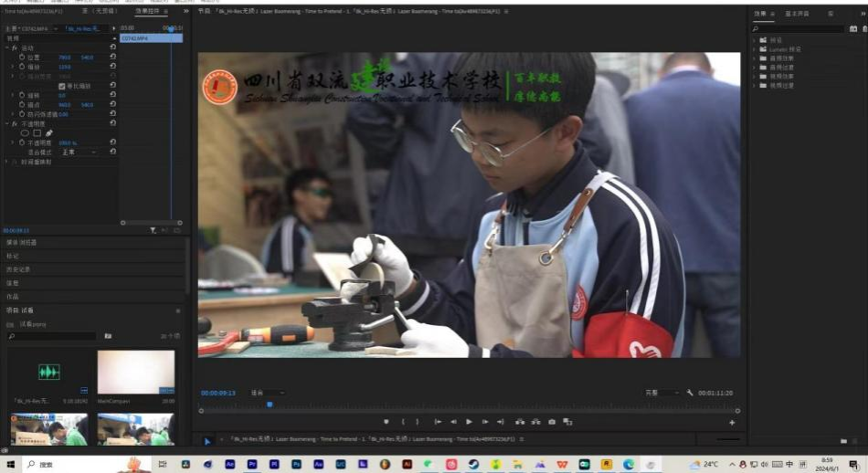868x473 pixels.
Task: Mark In point in Program Monitor
Action: click(x=403, y=422)
